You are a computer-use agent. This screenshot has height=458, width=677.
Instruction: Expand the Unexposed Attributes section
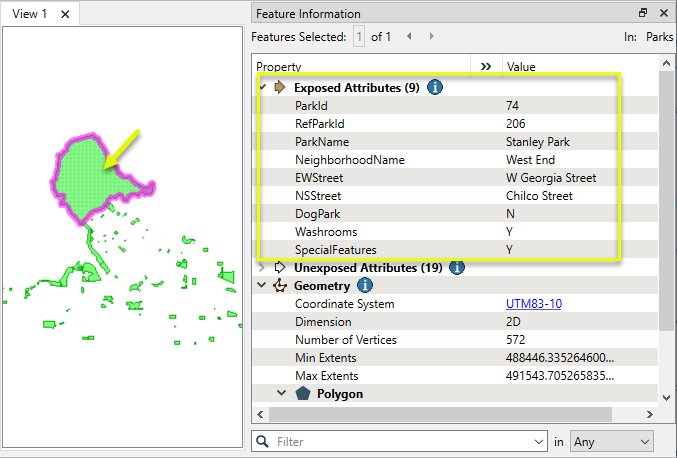(x=262, y=268)
